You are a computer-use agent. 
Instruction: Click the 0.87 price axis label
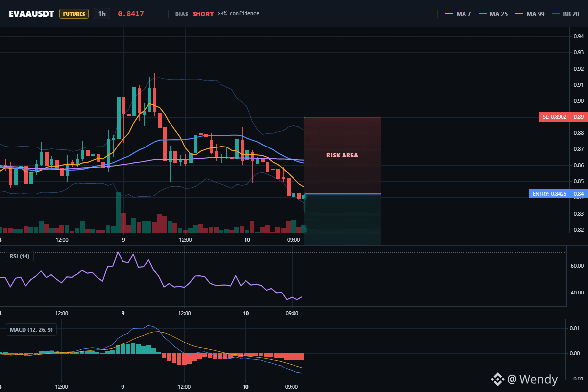(x=578, y=149)
